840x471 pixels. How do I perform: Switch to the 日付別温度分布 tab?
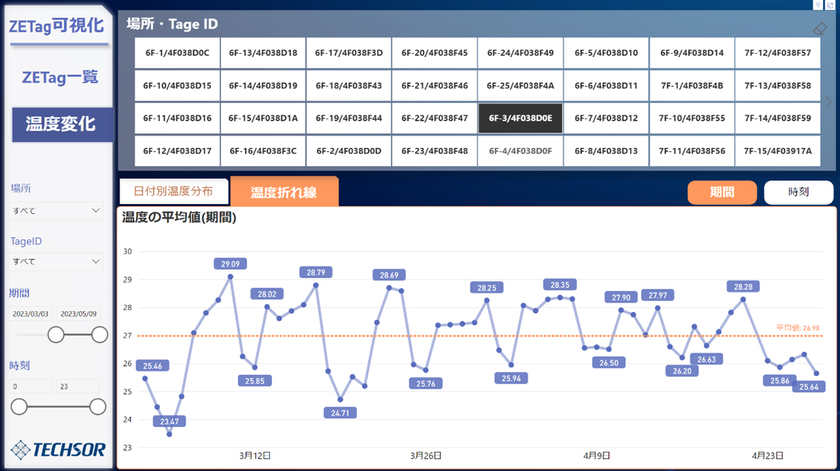click(174, 191)
